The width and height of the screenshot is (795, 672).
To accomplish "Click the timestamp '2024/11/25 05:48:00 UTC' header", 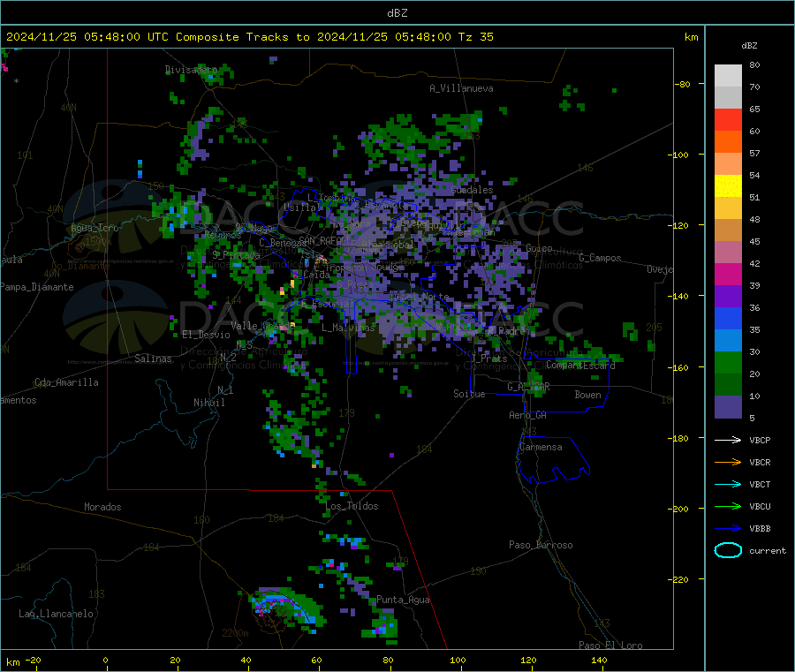I will point(87,37).
